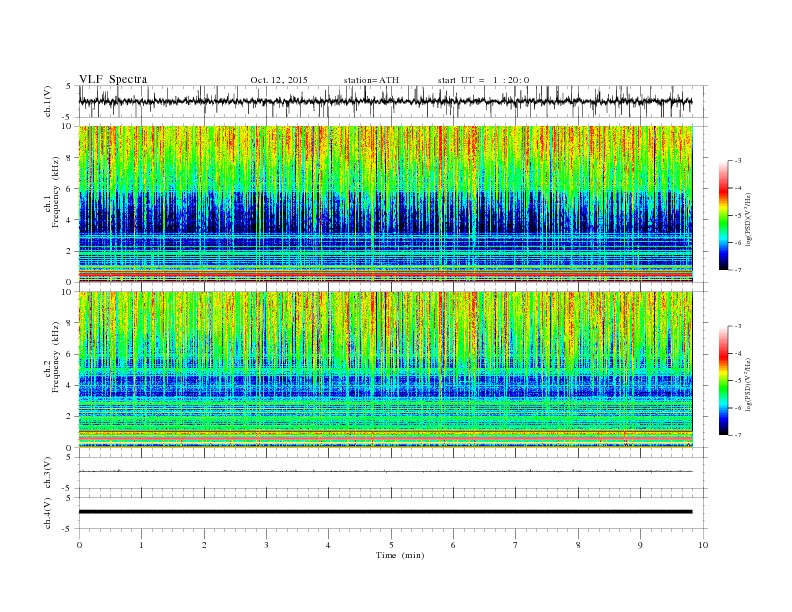
Task: Click the "station=ATH" header label
Action: pos(371,80)
